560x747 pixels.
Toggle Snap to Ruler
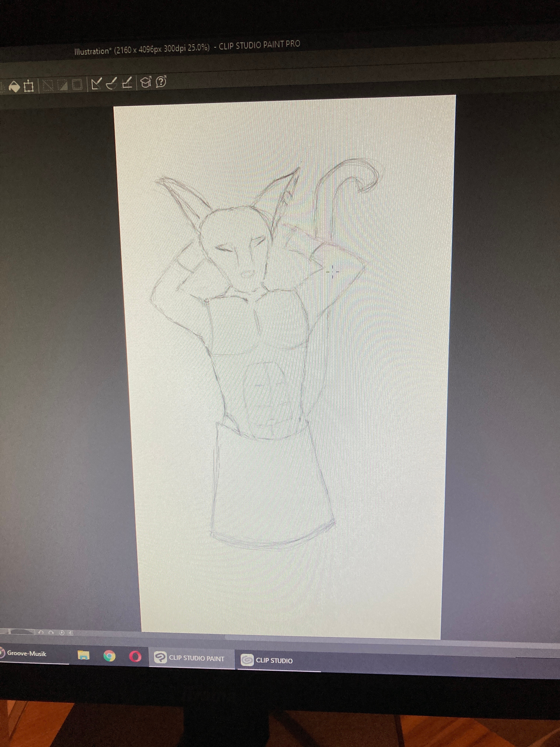point(97,83)
